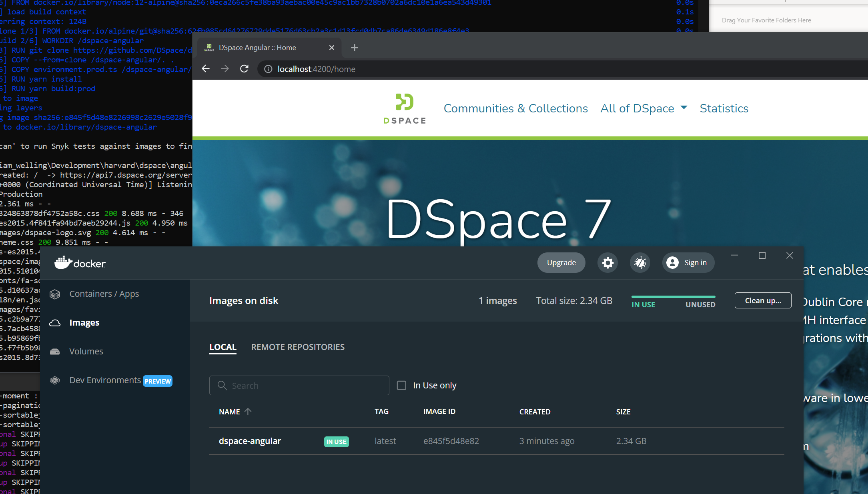Click the DSpace logo to go home
The height and width of the screenshot is (494, 868).
[x=404, y=108]
